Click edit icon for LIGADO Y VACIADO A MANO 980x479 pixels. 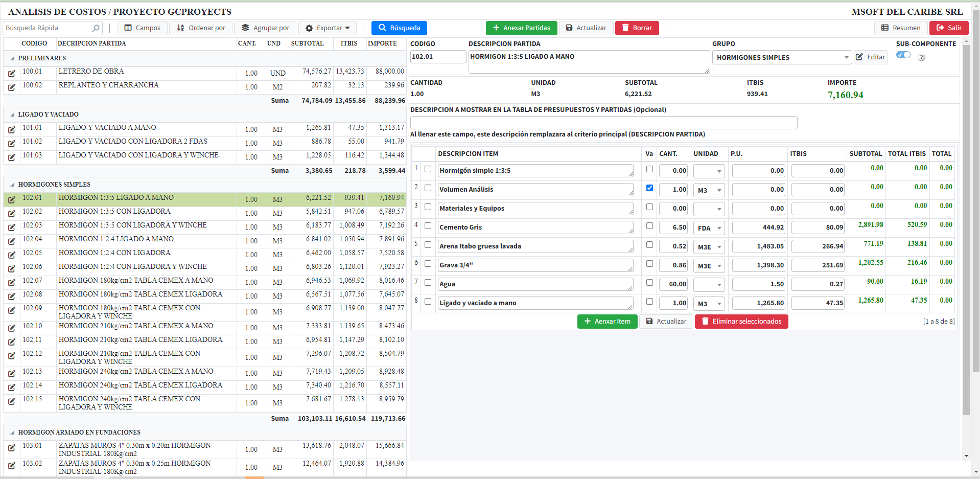pyautogui.click(x=11, y=130)
